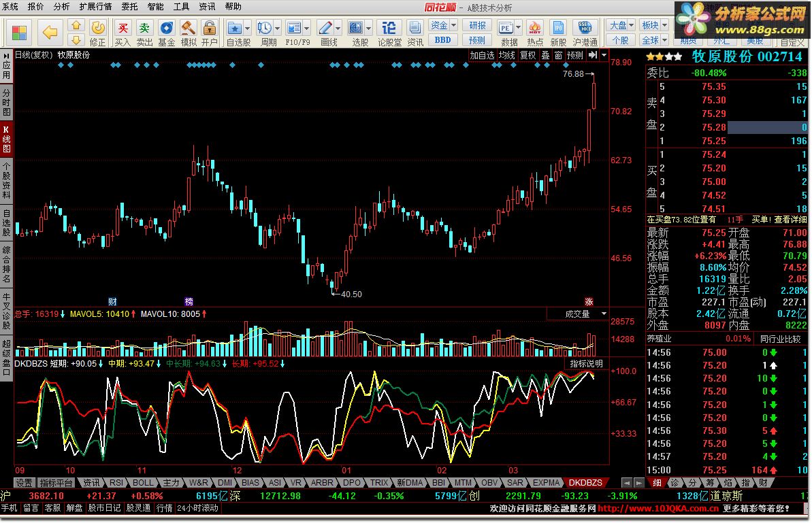This screenshot has width=812, height=523.
Task: Toggle 窗 multi-window mode
Action: pos(558,55)
